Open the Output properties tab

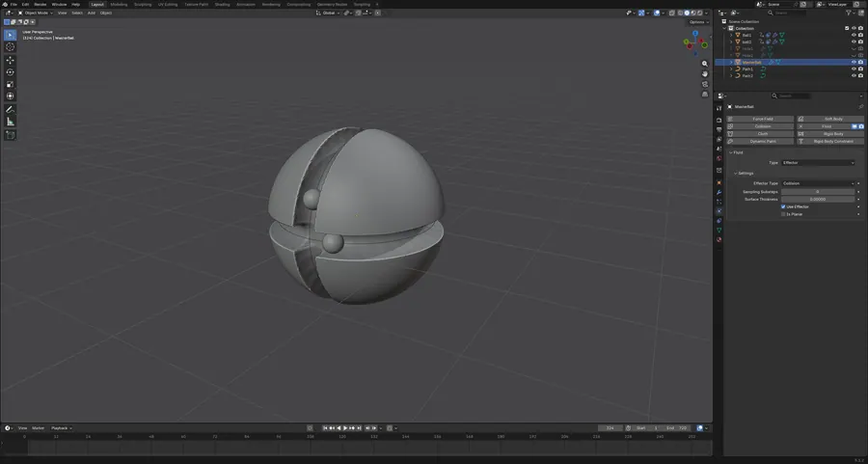[x=719, y=129]
